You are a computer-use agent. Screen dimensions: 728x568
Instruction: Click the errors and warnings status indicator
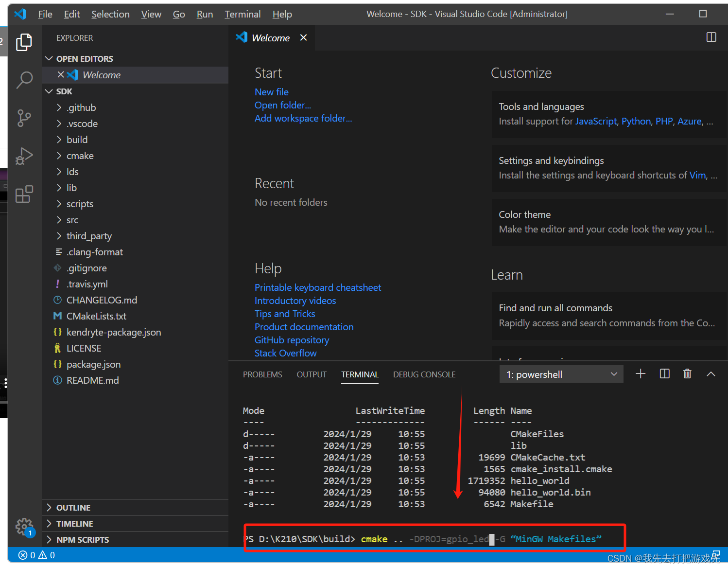36,555
